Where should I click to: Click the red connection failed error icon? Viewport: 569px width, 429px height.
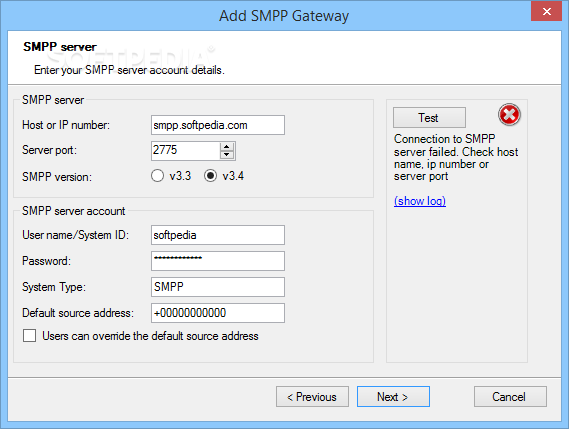coord(509,115)
